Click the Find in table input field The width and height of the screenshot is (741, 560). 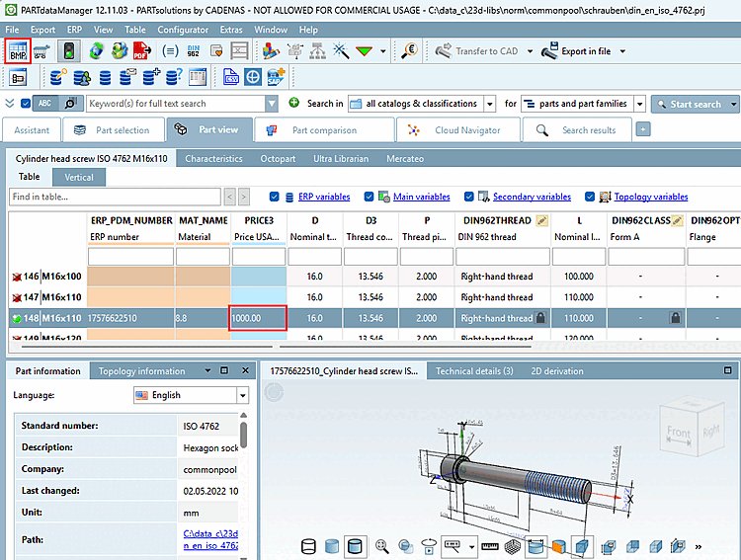(115, 197)
